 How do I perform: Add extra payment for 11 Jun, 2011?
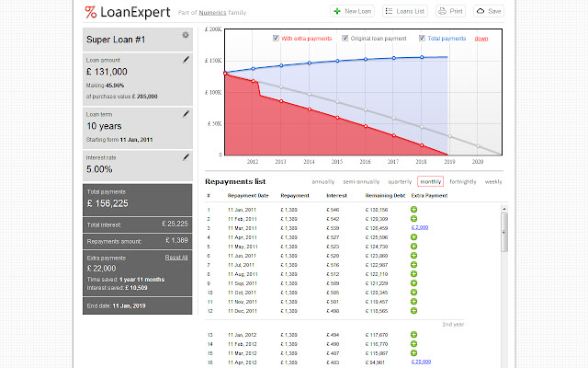point(413,256)
